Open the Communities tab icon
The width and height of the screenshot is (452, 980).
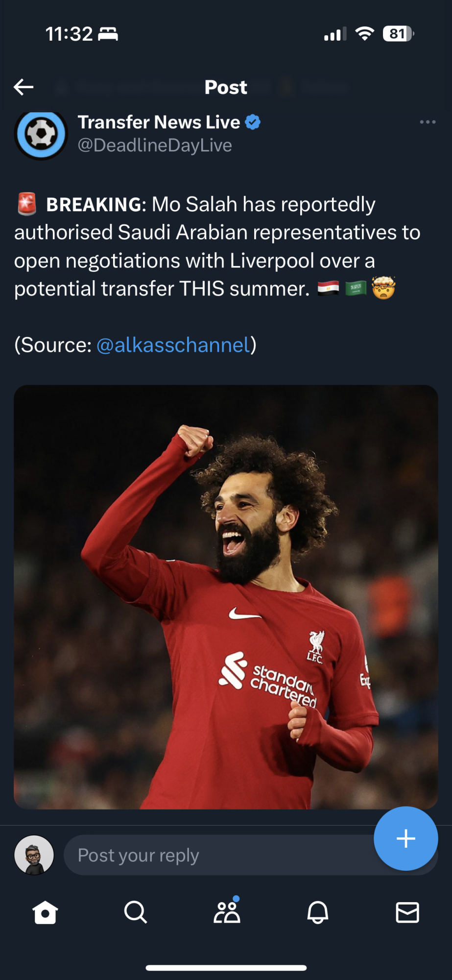pyautogui.click(x=227, y=911)
